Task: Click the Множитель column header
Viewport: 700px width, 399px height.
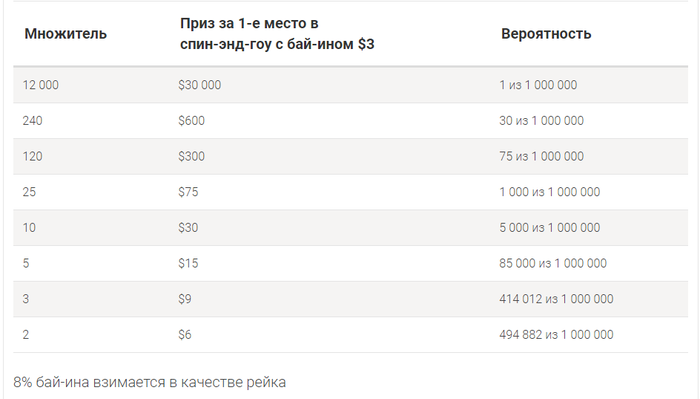Action: click(66, 34)
